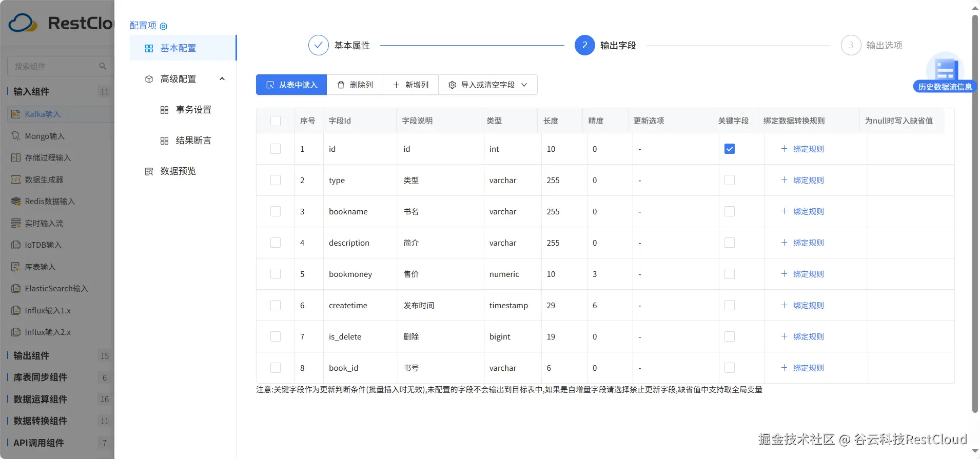
Task: Select the Kafka输入 component icon
Action: pos(16,114)
